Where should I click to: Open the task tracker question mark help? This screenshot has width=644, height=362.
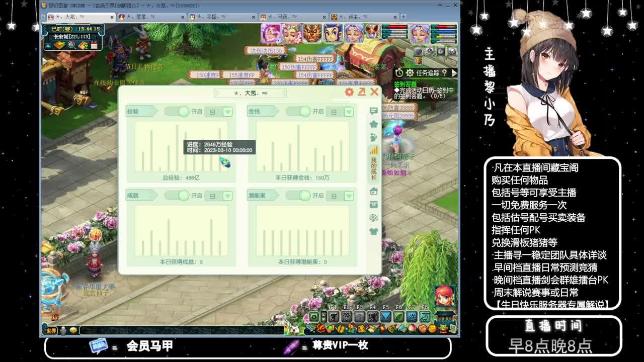[444, 73]
